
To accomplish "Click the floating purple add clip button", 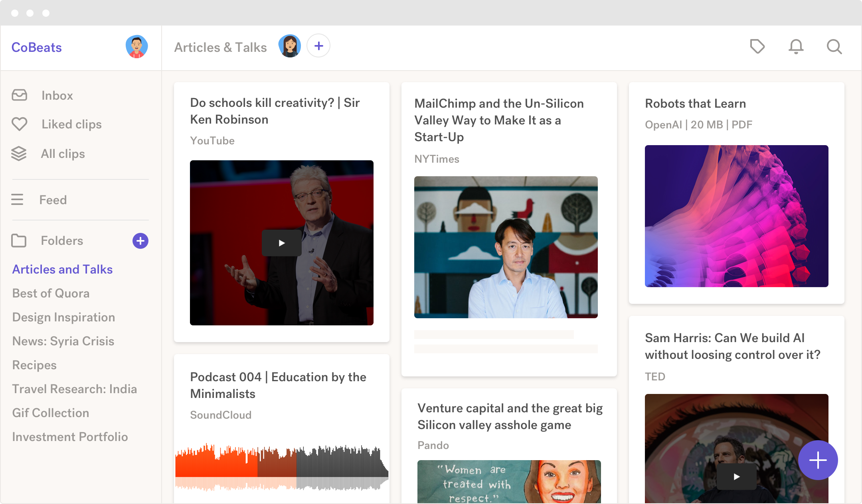I will (x=818, y=460).
